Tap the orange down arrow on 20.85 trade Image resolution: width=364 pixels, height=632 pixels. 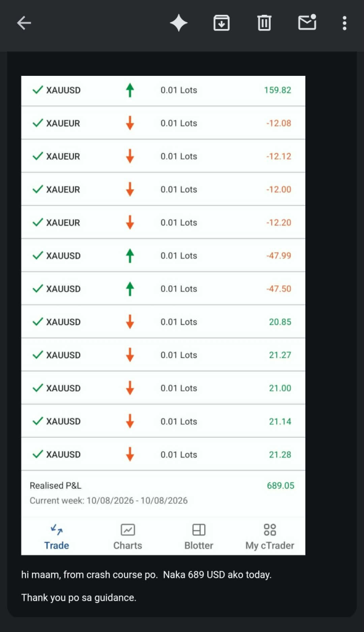pyautogui.click(x=130, y=322)
